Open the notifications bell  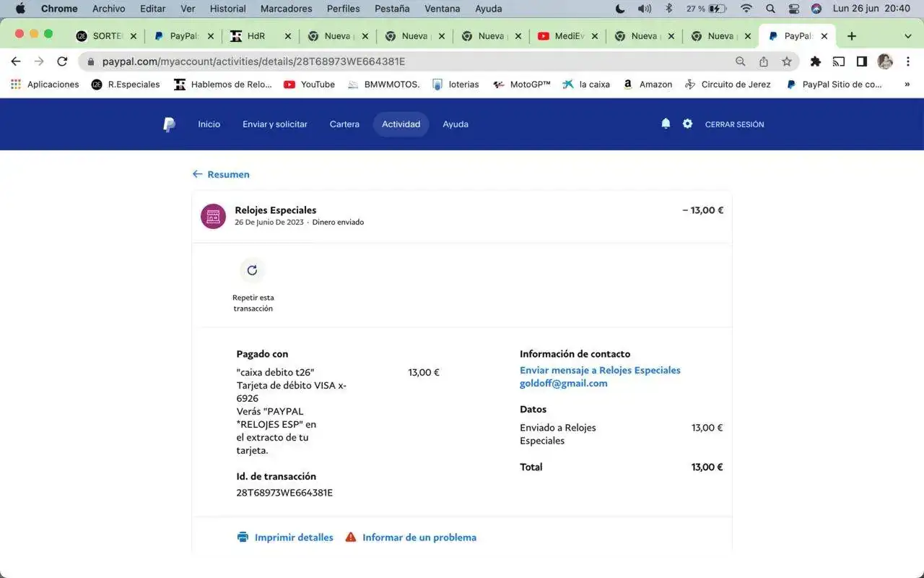click(666, 124)
